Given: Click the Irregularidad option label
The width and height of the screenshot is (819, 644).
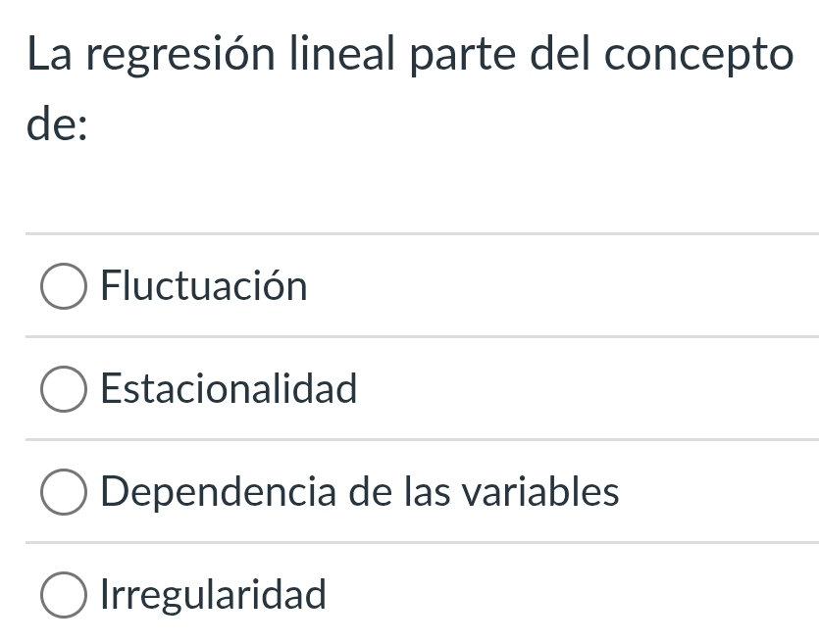Looking at the screenshot, I should tap(212, 595).
